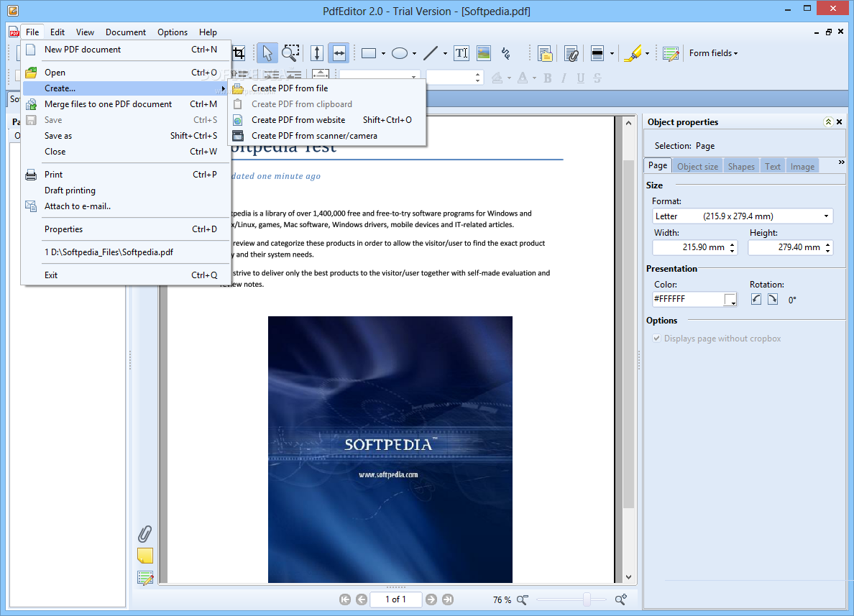The image size is (854, 616).
Task: Open the font name combo box
Action: tap(380, 78)
